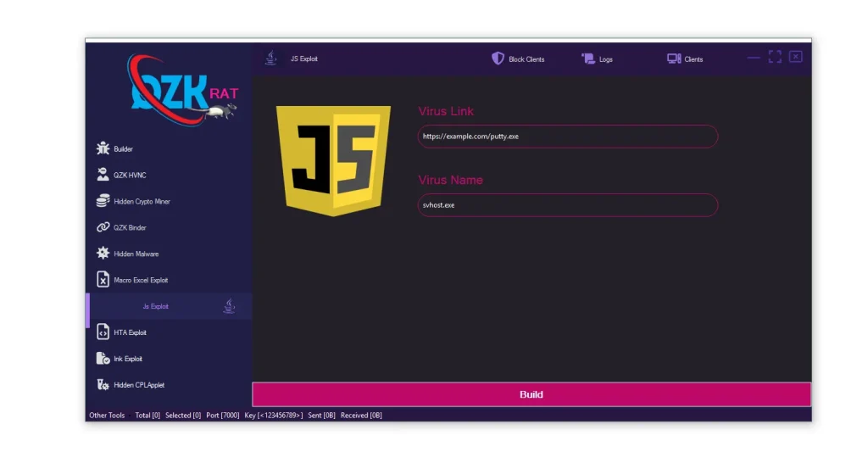868x469 pixels.
Task: Focus the Virus Link input field
Action: 568,137
